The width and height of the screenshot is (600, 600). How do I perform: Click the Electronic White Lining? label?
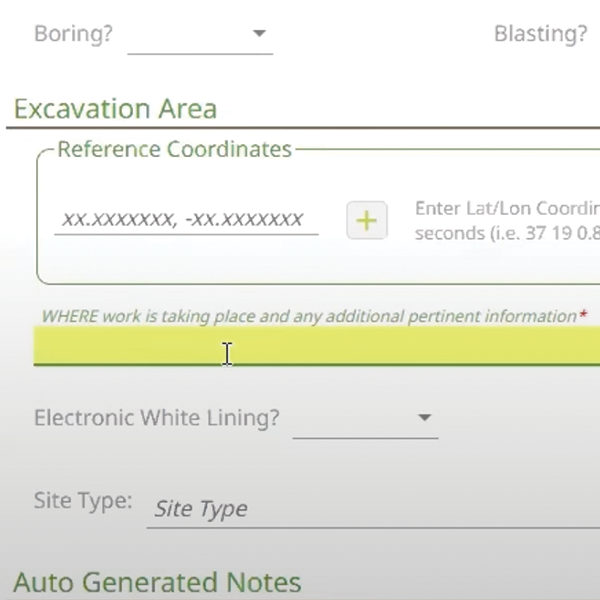157,418
